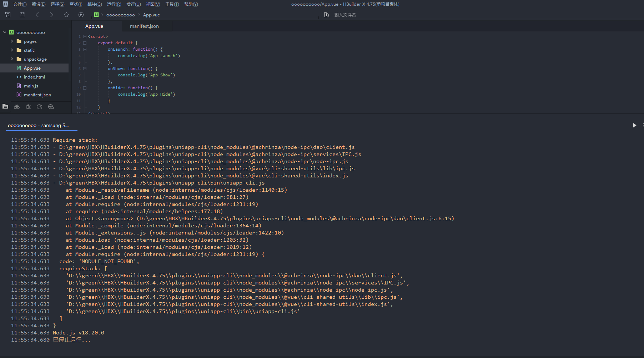644x358 pixels.
Task: Open the 发行(U) menu
Action: coord(134,4)
